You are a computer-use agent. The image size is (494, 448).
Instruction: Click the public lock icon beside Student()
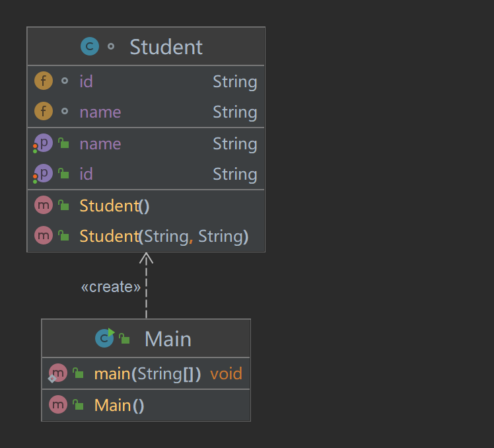[x=63, y=205]
